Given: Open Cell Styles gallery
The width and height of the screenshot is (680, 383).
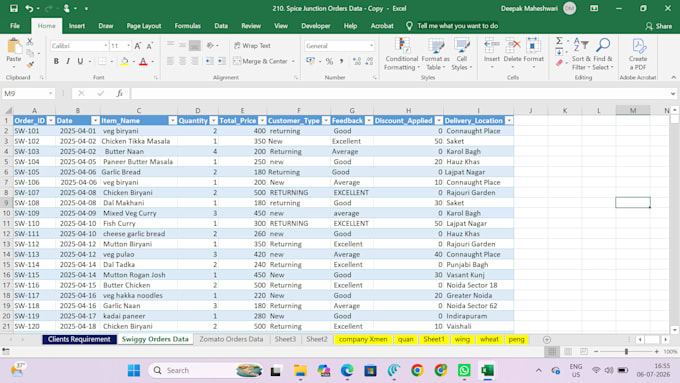Looking at the screenshot, I should click(461, 54).
